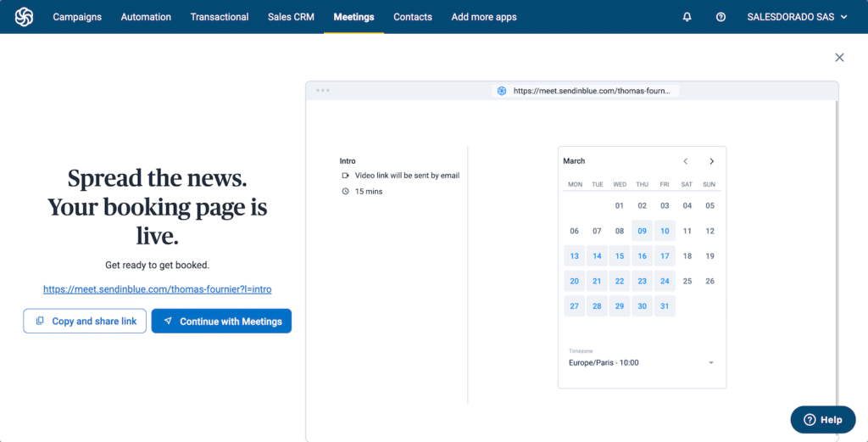The image size is (868, 442).
Task: Expand the Timezone Europe/Paris dropdown
Action: tap(642, 363)
